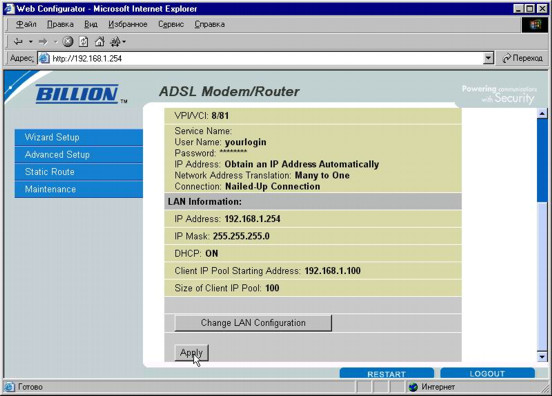The width and height of the screenshot is (552, 396).
Task: Click the Apply button
Action: [192, 352]
